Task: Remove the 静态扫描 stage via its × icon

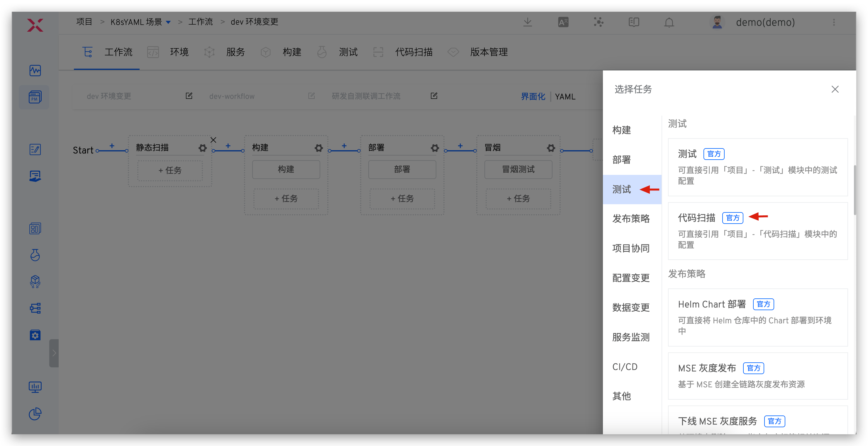Action: coord(213,140)
